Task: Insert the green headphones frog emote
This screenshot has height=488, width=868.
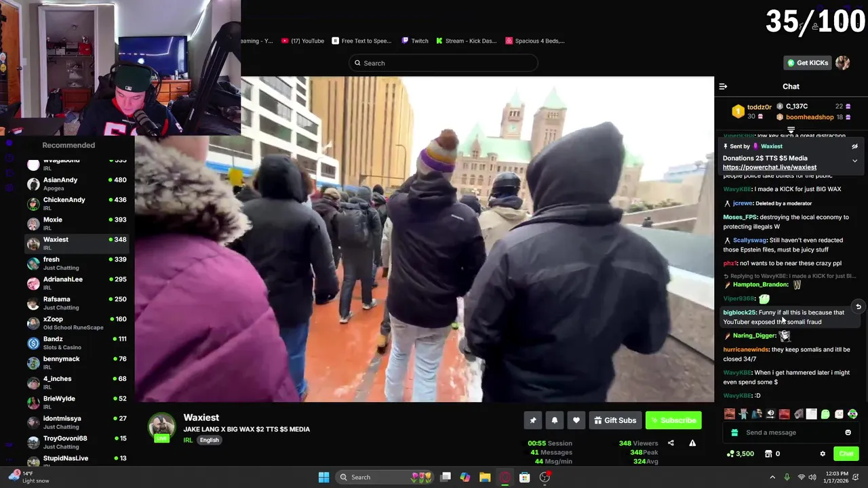Action: tap(852, 414)
